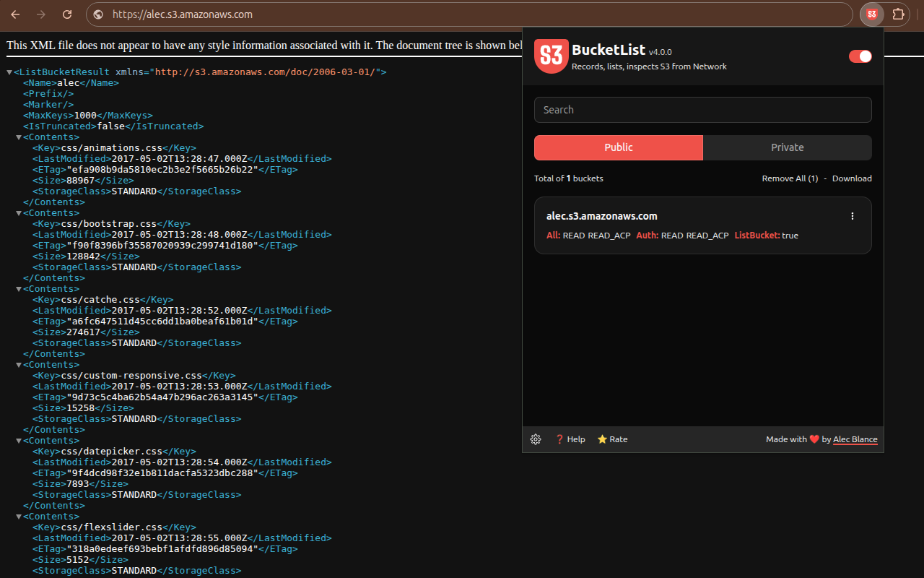Click the browser back arrow
924x578 pixels.
(x=15, y=14)
